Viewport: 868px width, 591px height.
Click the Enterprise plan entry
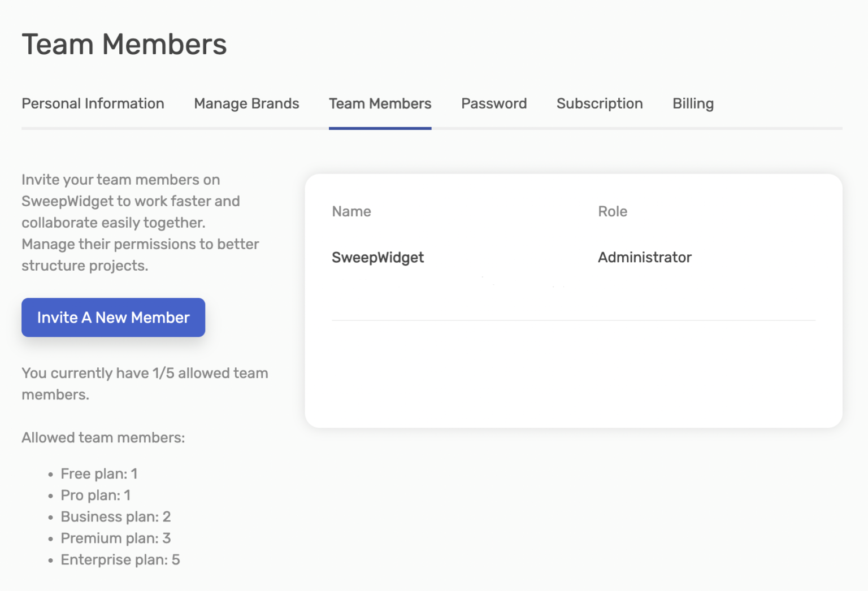[x=120, y=559]
